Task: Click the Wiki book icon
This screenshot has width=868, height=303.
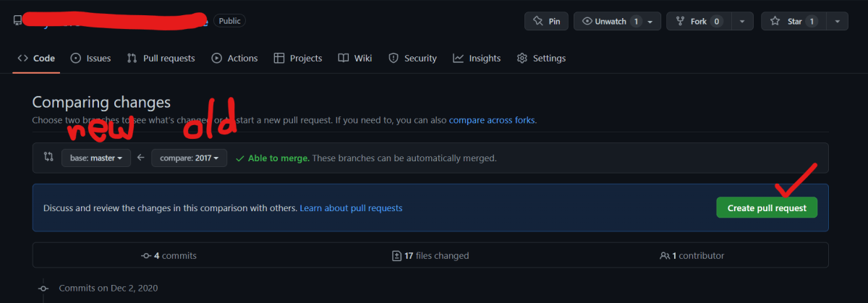Action: coord(344,58)
